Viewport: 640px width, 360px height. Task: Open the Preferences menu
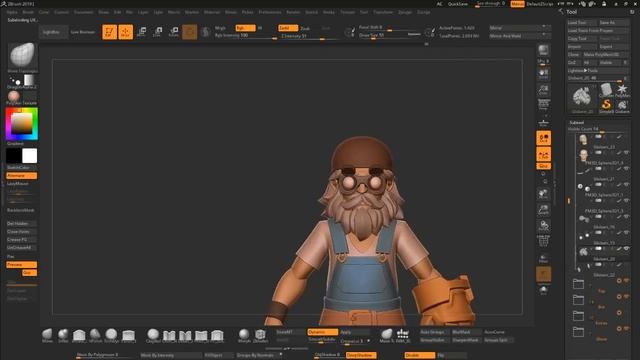pos(270,12)
